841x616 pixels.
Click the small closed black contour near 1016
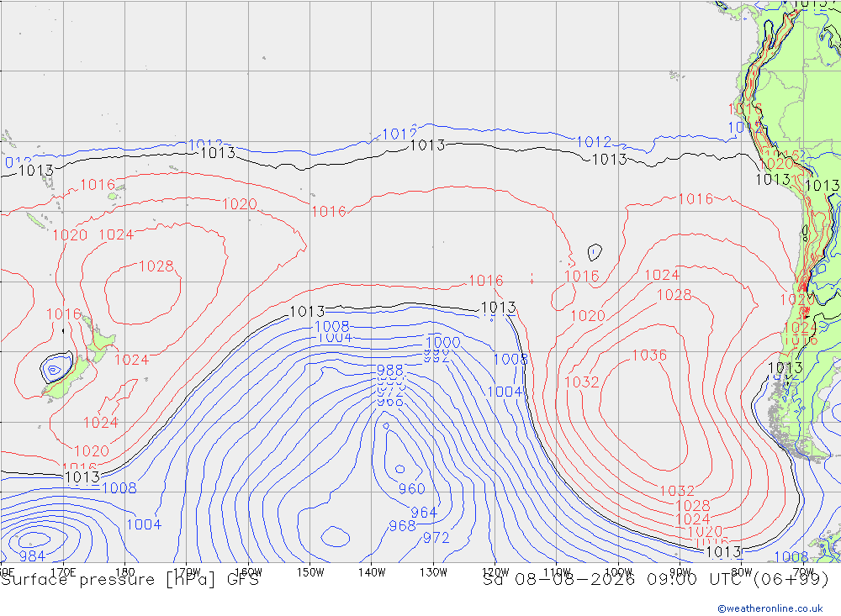[595, 252]
